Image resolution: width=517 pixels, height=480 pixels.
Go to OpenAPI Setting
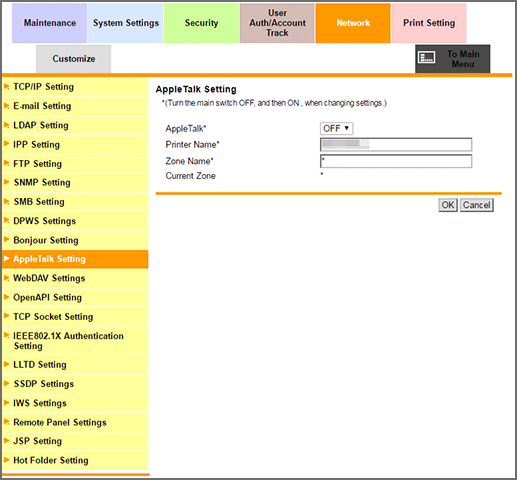[x=75, y=298]
